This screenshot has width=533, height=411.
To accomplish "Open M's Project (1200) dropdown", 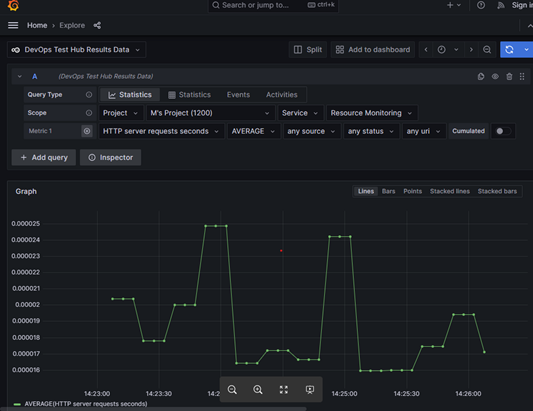I will 210,113.
